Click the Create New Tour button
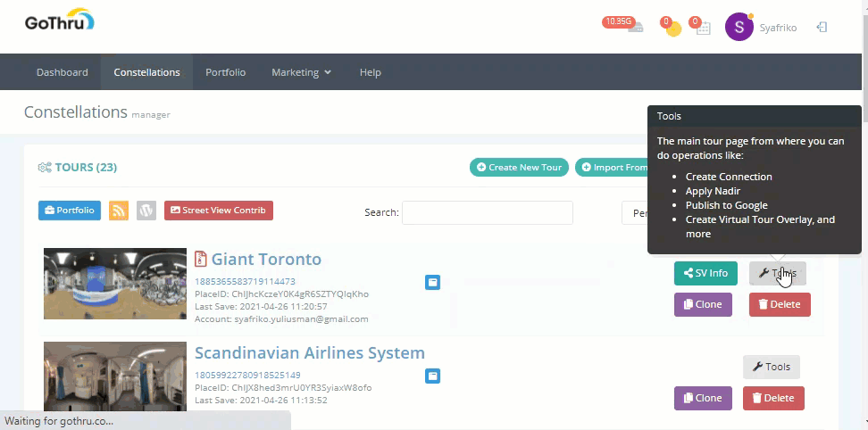Image resolution: width=868 pixels, height=430 pixels. 519,168
